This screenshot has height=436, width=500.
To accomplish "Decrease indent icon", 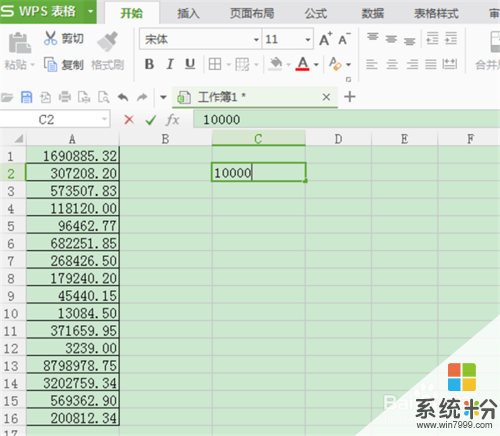I will click(x=432, y=38).
